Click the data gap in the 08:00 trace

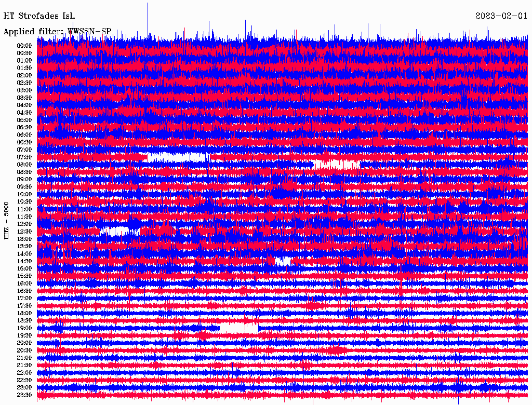336,164
